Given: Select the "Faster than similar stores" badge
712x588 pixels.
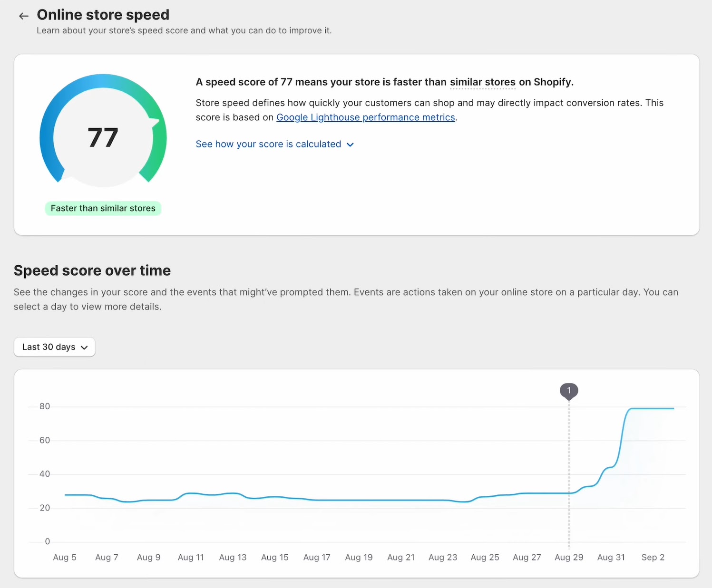Looking at the screenshot, I should (103, 208).
